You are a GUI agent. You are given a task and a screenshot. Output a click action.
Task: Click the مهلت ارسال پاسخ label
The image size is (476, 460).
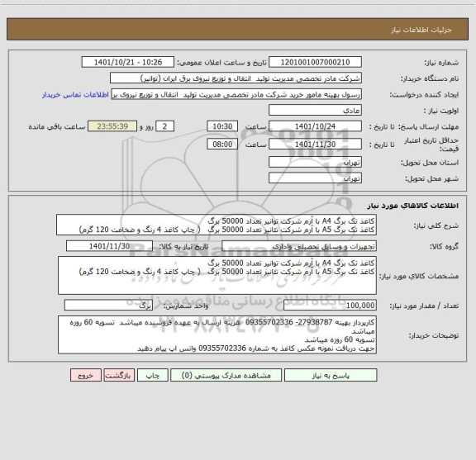click(428, 126)
